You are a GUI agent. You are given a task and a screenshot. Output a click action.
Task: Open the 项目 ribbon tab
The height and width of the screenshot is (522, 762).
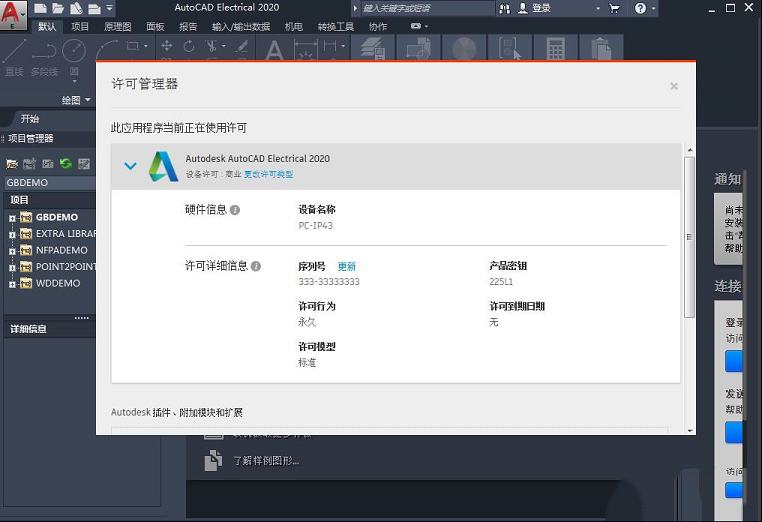80,27
